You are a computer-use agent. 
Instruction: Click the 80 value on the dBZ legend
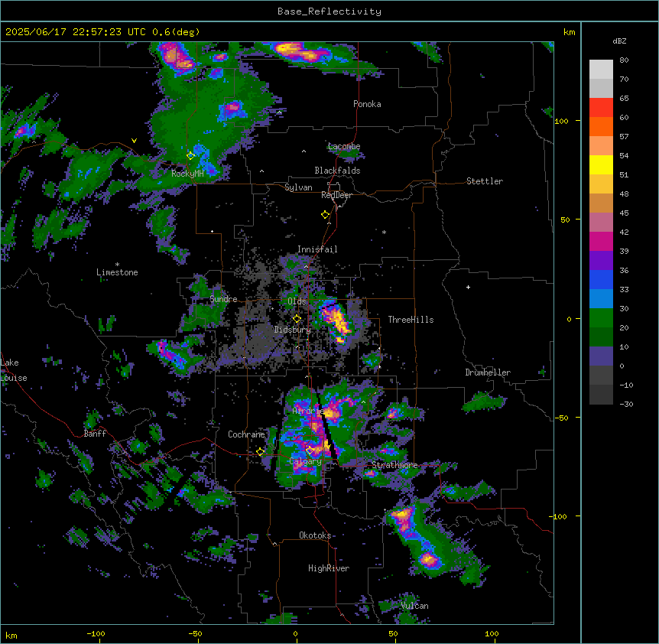[624, 60]
